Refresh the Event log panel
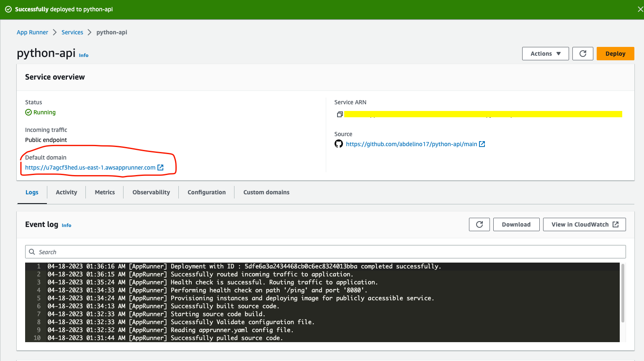The image size is (644, 361). click(x=479, y=224)
